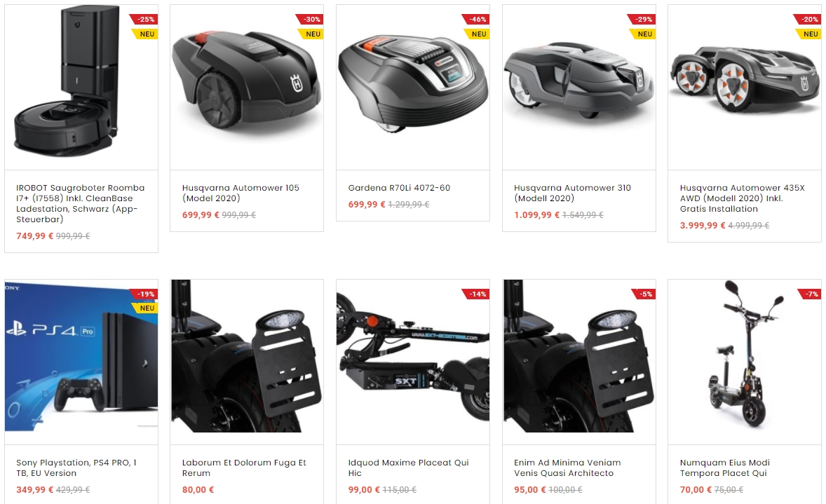This screenshot has height=504, width=826.
Task: Open the Enim Ad Minima Veniam product link
Action: [x=567, y=468]
